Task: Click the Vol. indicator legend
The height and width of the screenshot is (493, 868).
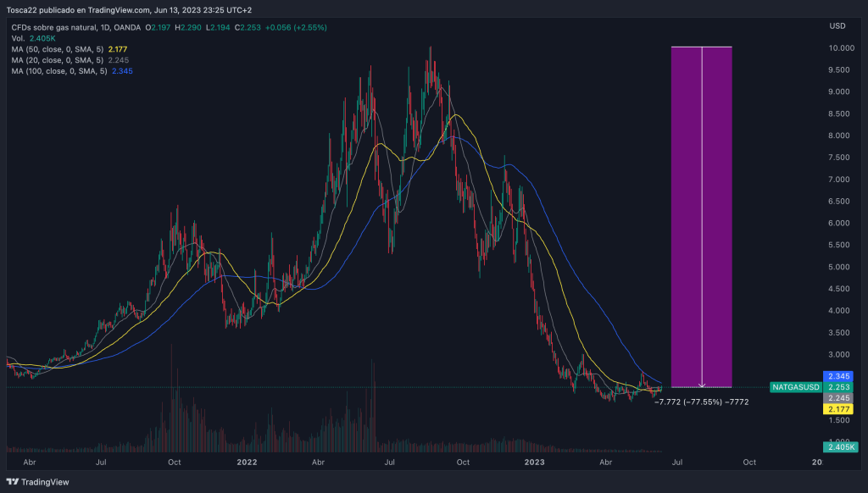Action: (18, 38)
